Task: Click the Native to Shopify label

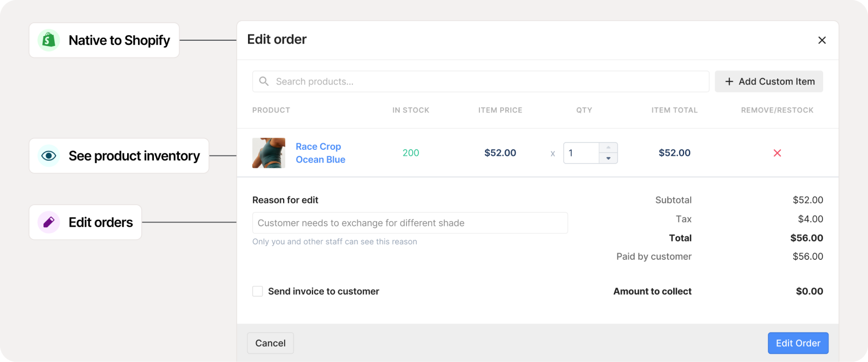Action: coord(119,40)
